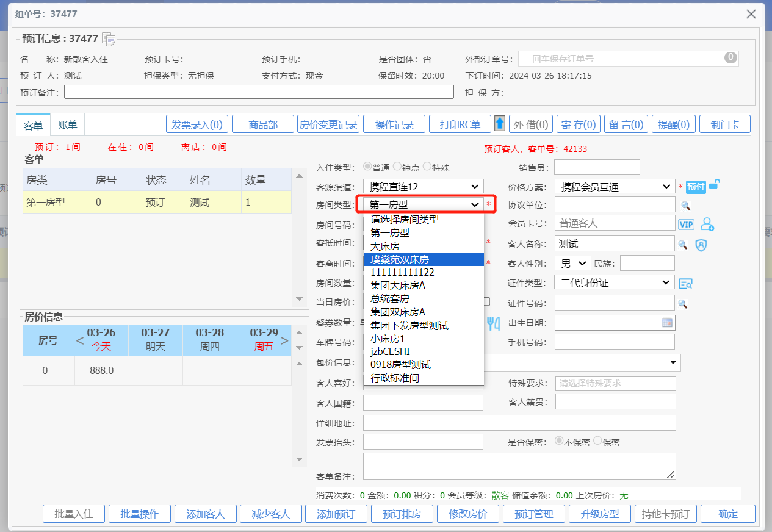Click the 手机号码 input field
This screenshot has height=532, width=772.
tap(615, 342)
